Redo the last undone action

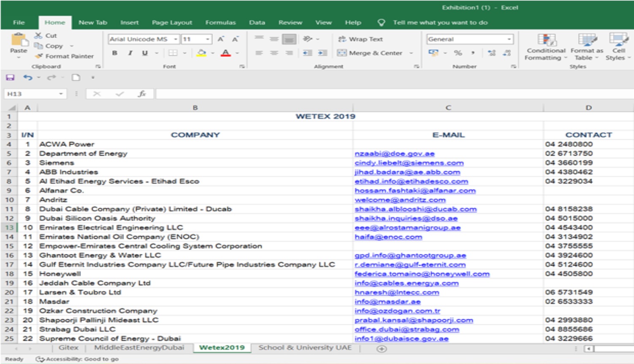coord(51,78)
